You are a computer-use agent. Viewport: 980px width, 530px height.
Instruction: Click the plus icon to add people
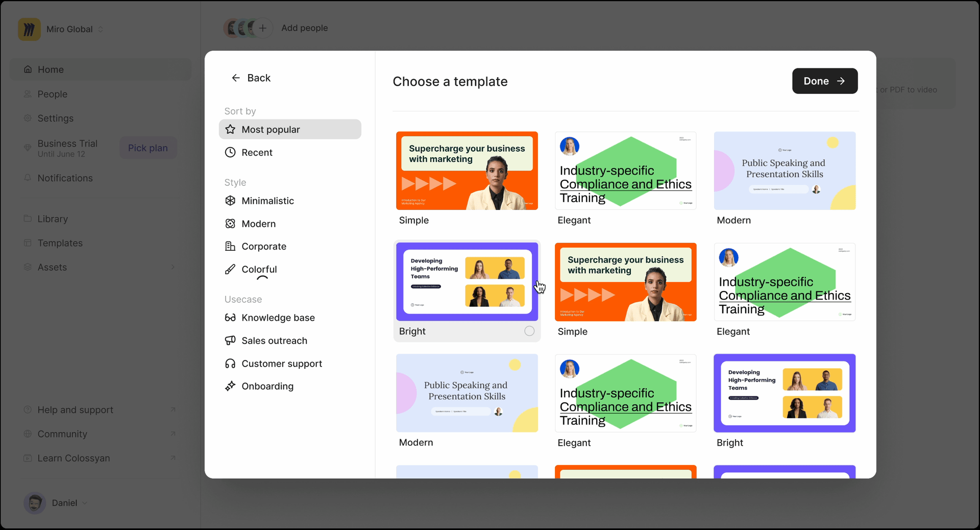pyautogui.click(x=262, y=28)
